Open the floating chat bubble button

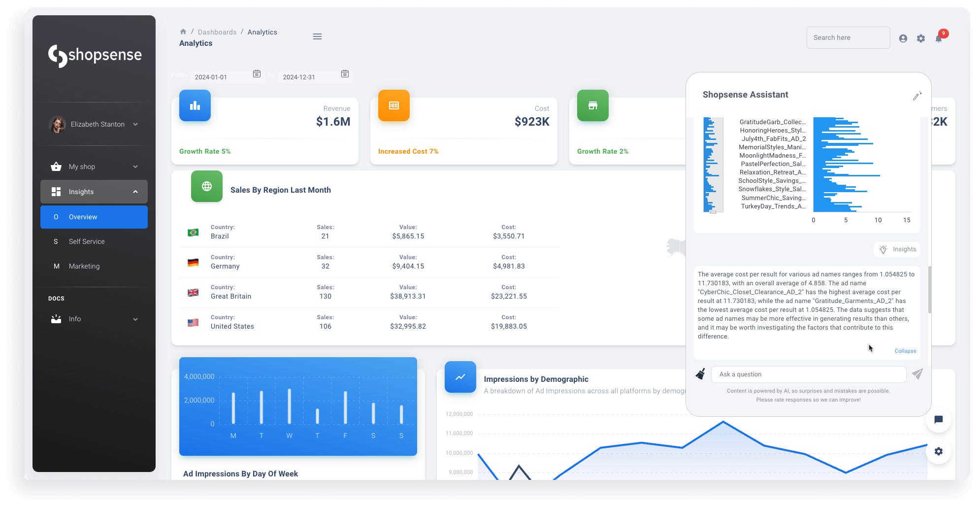coord(938,420)
